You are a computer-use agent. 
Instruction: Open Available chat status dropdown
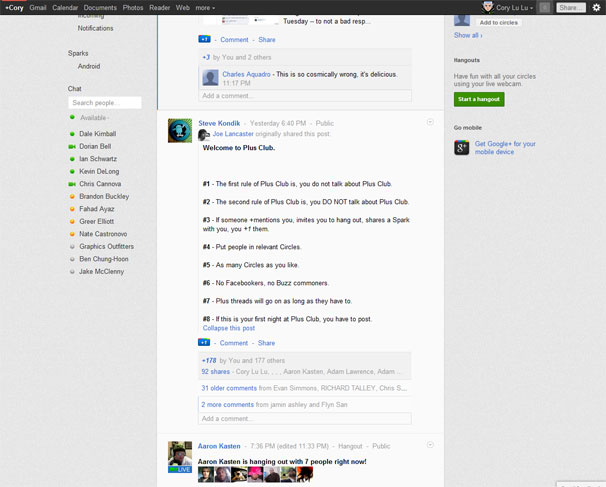(x=94, y=117)
